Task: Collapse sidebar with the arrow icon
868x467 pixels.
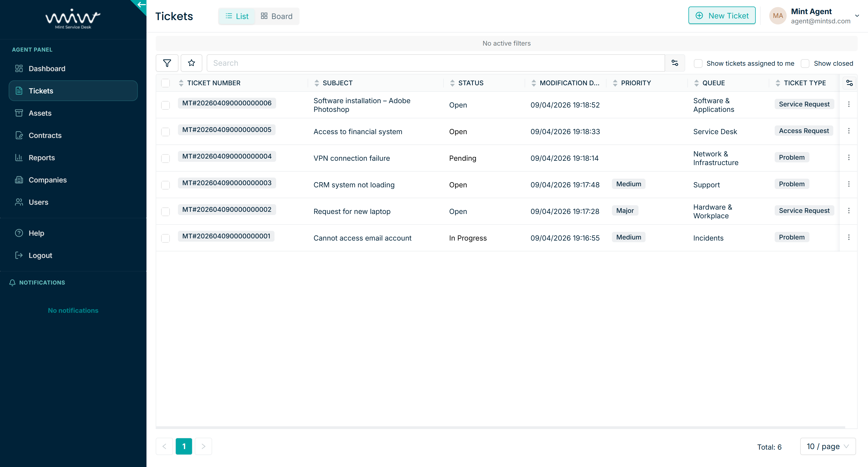Action: pos(141,5)
